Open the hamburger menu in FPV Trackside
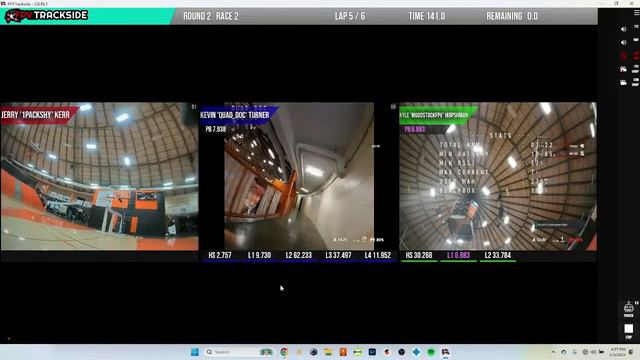The height and width of the screenshot is (360, 640). pos(636,13)
